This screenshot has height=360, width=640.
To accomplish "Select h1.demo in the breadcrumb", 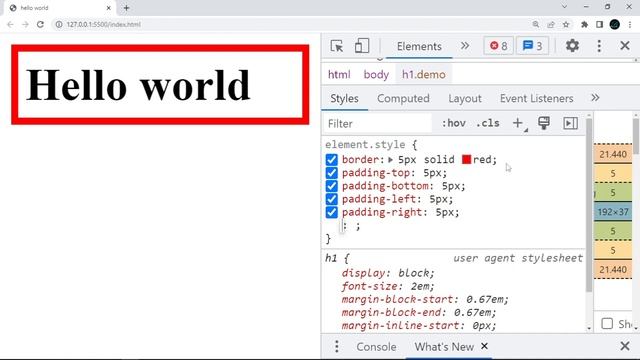I will [424, 75].
